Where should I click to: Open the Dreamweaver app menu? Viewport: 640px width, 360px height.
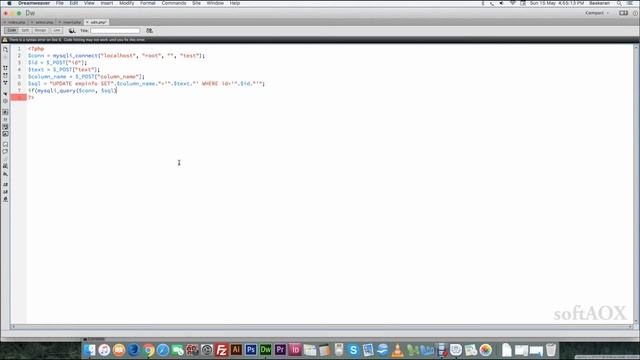33,3
